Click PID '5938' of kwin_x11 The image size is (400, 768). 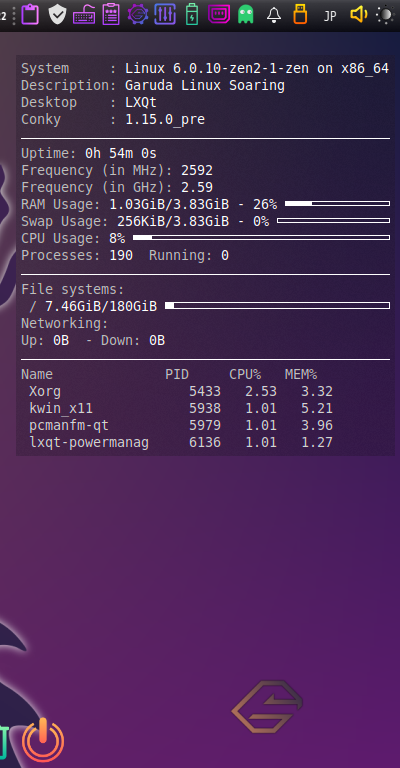click(x=205, y=408)
